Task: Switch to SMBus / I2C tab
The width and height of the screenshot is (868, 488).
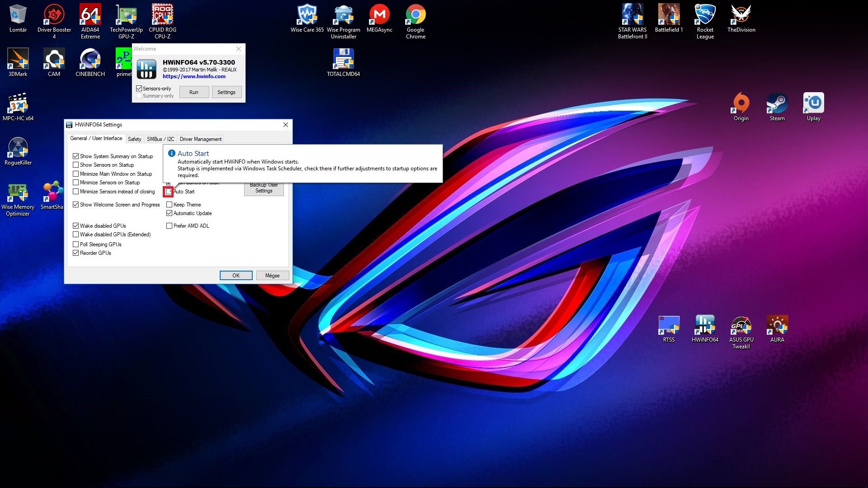Action: pyautogui.click(x=160, y=139)
